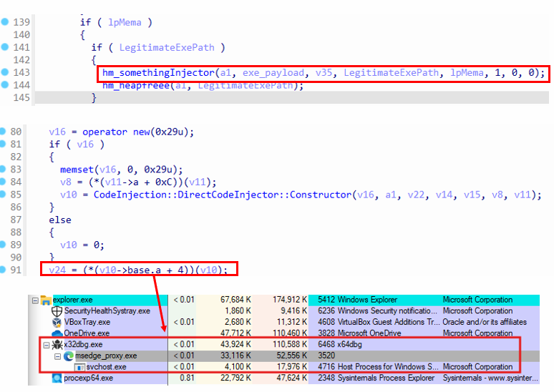Click v24 assignment on line 91

pos(139,270)
